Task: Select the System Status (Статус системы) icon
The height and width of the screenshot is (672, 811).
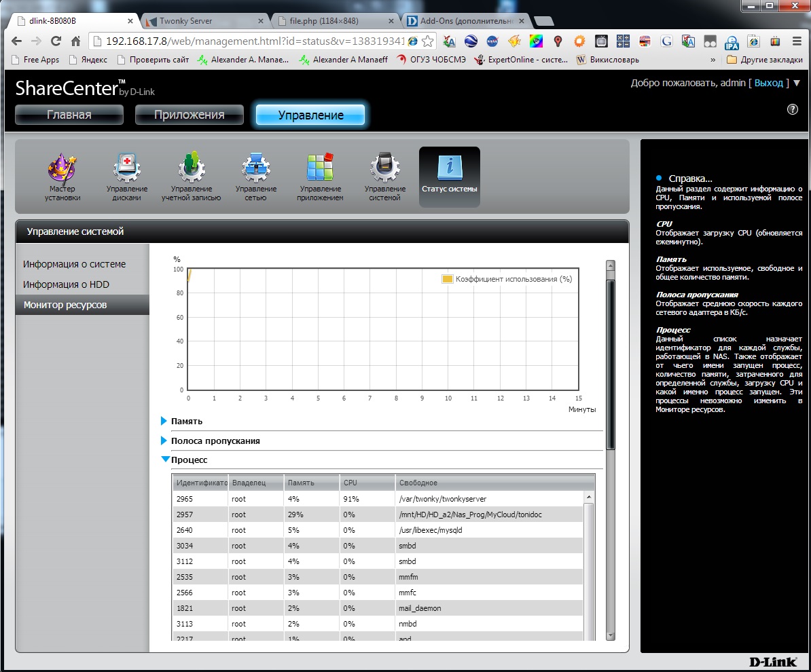Action: (x=449, y=176)
